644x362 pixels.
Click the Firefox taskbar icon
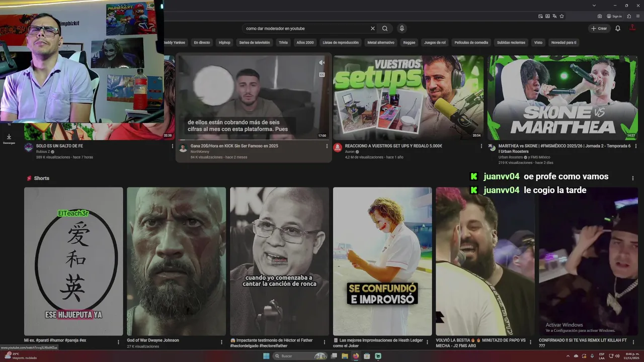[x=356, y=356]
